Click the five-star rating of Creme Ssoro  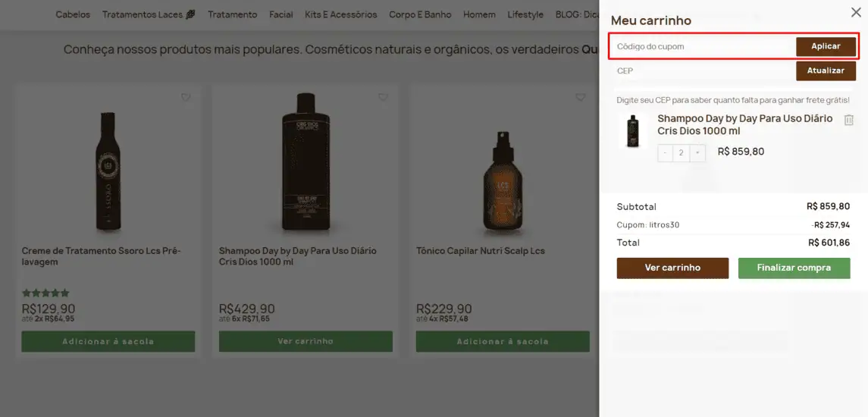46,293
